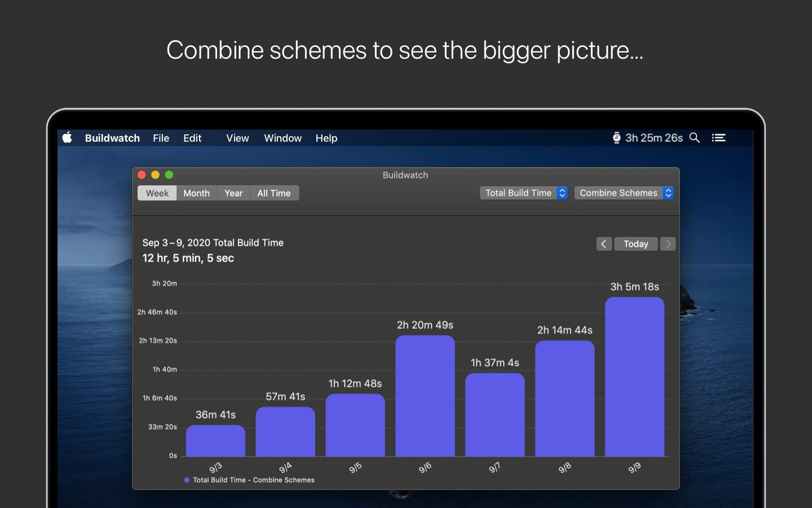Click the Today button
Viewport: 812px width, 508px height.
pos(636,244)
